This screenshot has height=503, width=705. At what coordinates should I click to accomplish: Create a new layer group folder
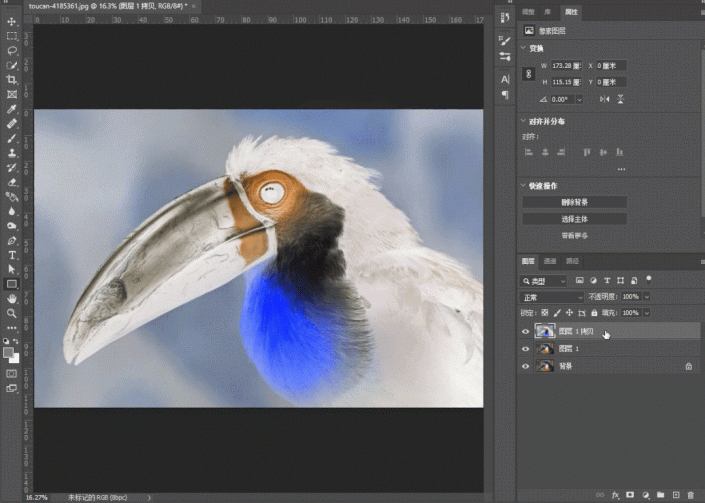[x=661, y=494]
